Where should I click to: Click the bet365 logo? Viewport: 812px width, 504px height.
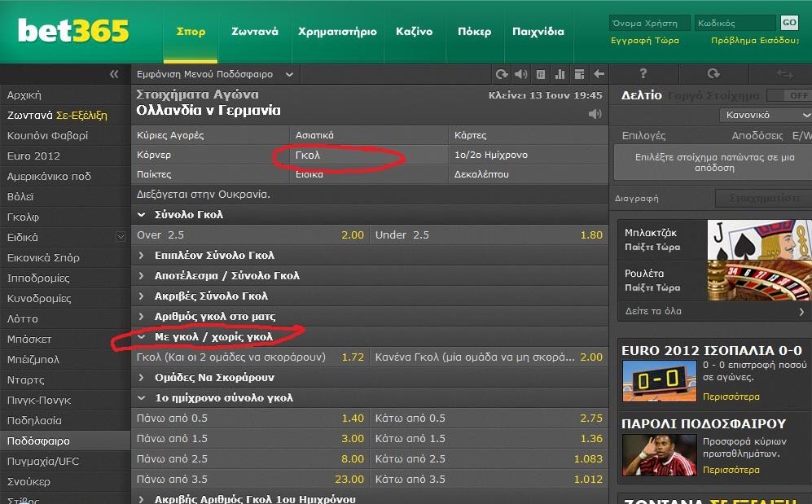(73, 30)
